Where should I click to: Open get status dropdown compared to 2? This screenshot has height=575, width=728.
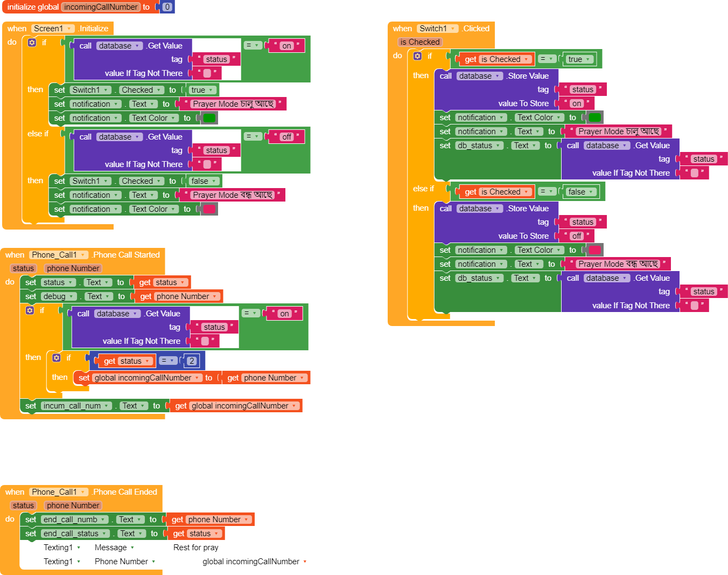135,361
